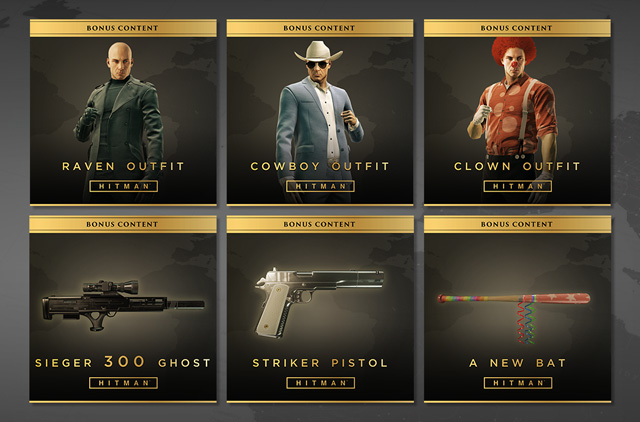Select the Clown Outfit character image
640x422 pixels.
(513, 120)
